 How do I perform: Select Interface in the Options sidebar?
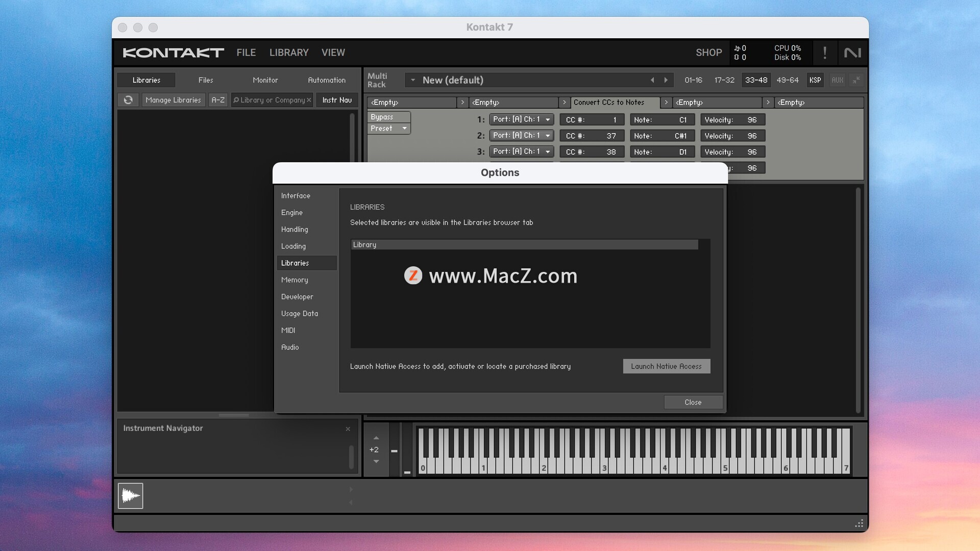307,196
